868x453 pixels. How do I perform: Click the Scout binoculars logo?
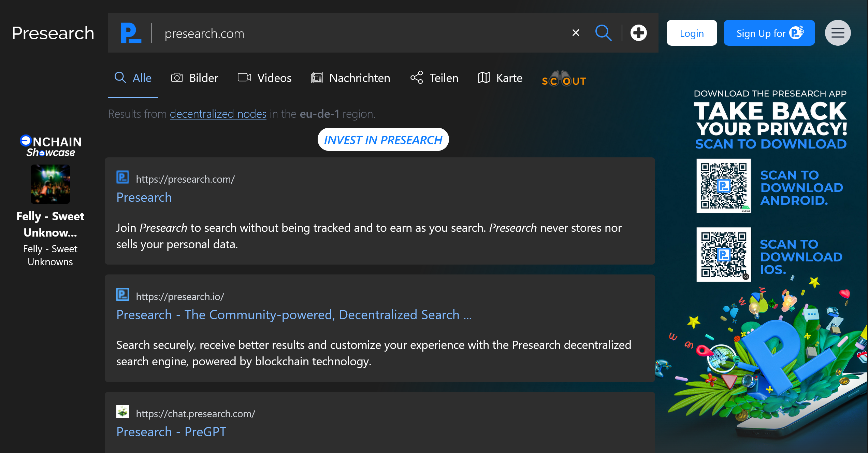[564, 79]
